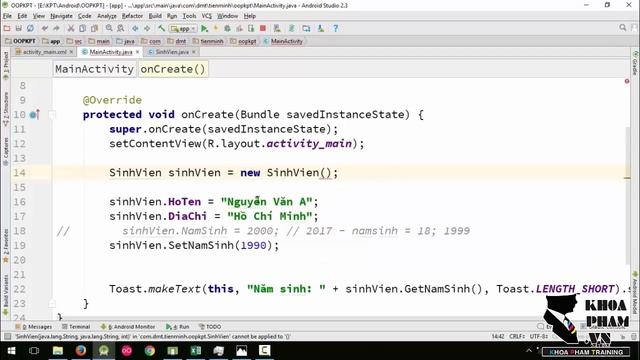Open the TODO tool window
Image resolution: width=640 pixels, height=360 pixels.
tap(210, 327)
